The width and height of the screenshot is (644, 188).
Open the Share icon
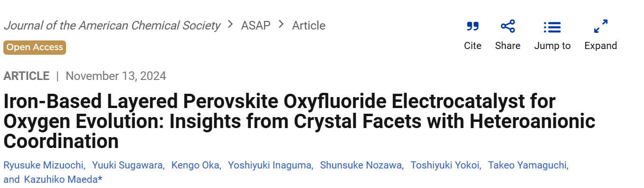click(508, 27)
